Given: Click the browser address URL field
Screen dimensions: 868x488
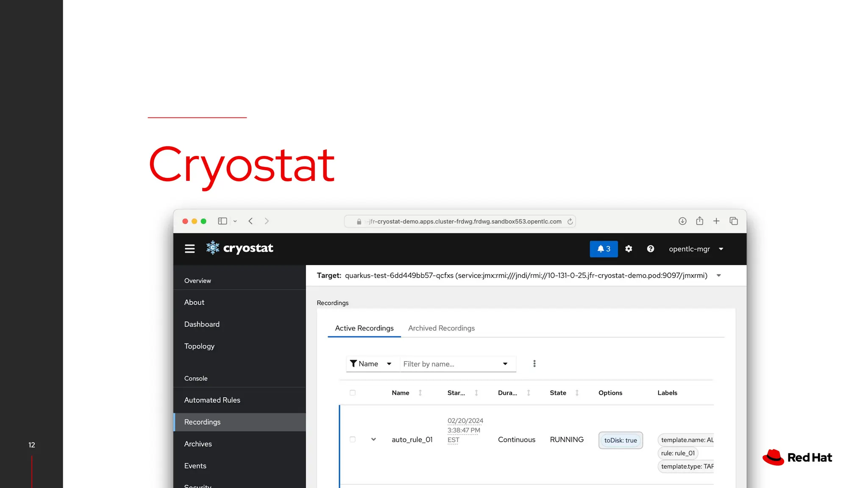Looking at the screenshot, I should click(x=460, y=221).
